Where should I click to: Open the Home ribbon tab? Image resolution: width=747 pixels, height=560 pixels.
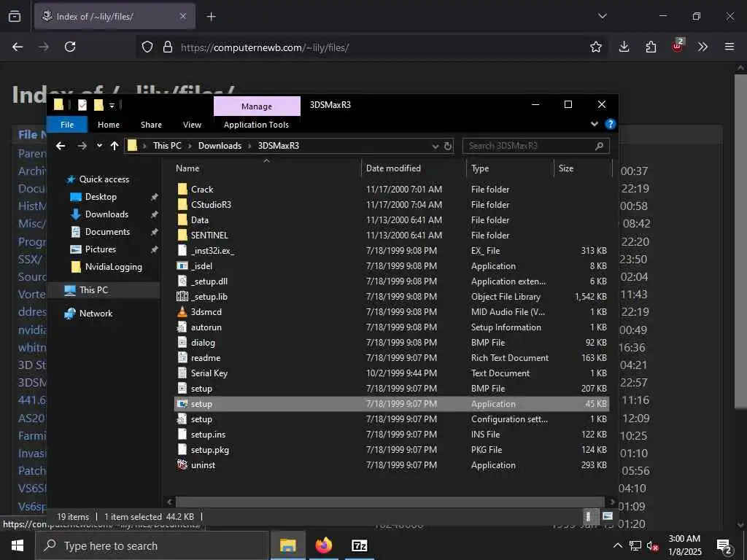tap(109, 125)
